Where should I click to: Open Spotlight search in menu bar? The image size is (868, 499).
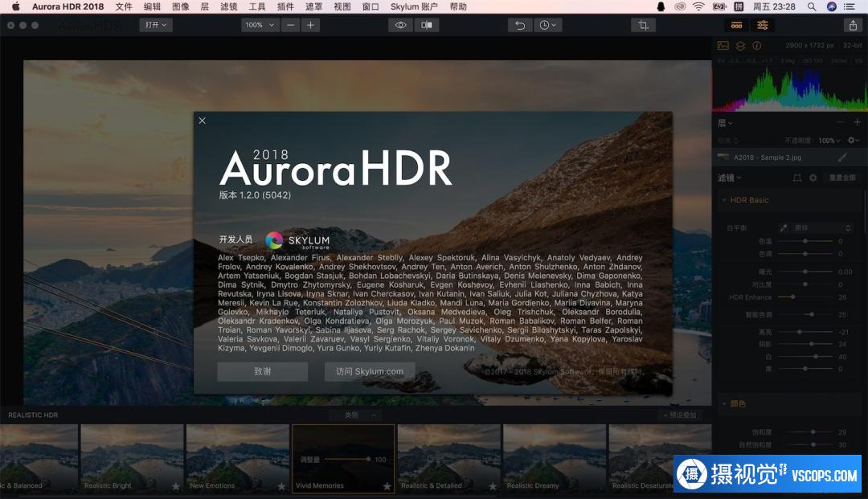point(812,6)
